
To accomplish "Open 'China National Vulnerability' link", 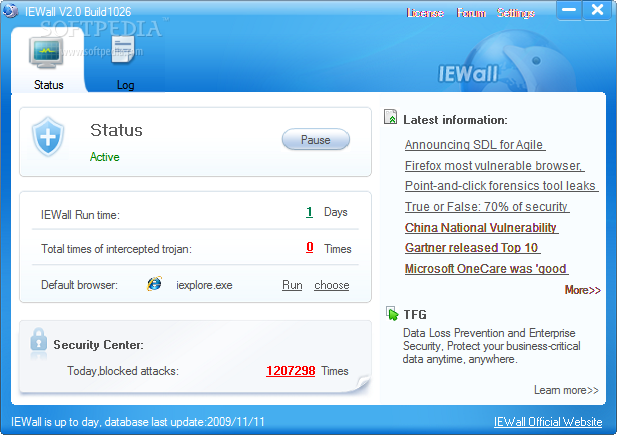I will pos(482,227).
